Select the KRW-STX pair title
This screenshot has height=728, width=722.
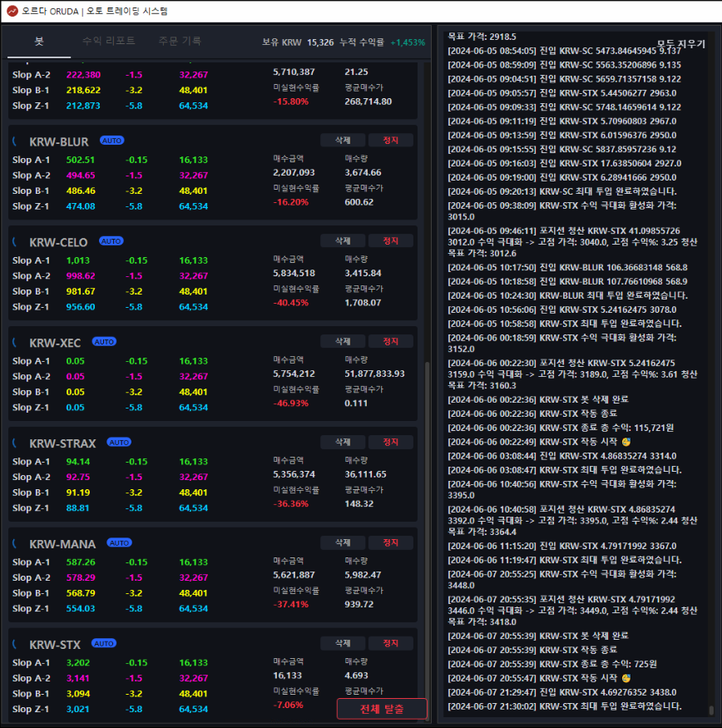coord(55,645)
